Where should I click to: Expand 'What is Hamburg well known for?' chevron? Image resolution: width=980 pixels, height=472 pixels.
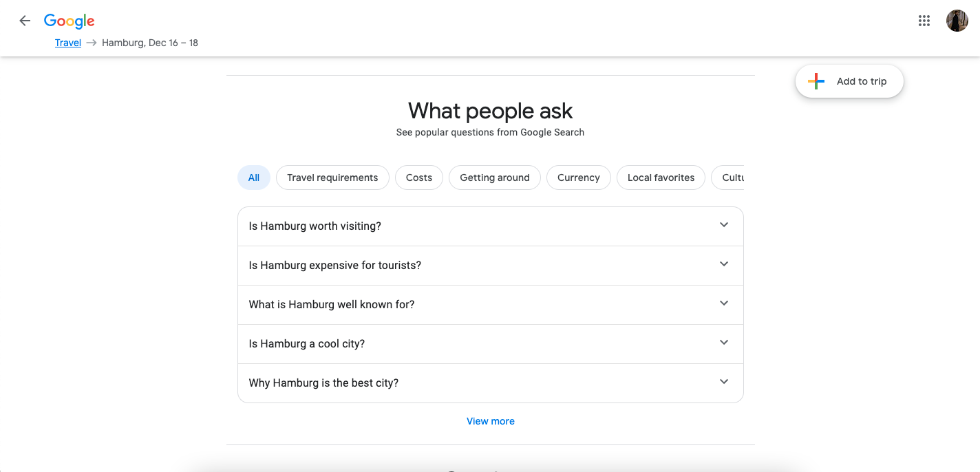point(723,303)
